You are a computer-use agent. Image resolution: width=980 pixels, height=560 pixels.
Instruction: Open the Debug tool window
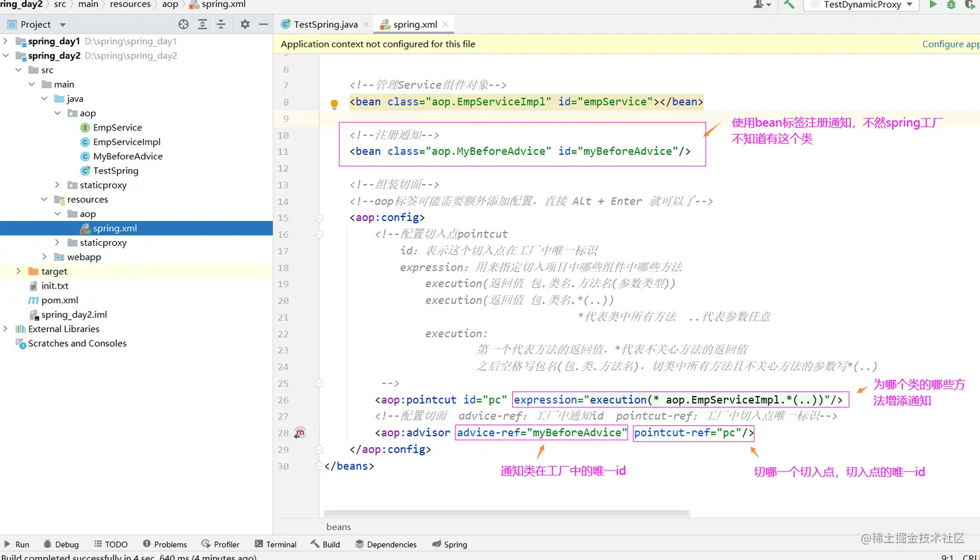pyautogui.click(x=61, y=544)
